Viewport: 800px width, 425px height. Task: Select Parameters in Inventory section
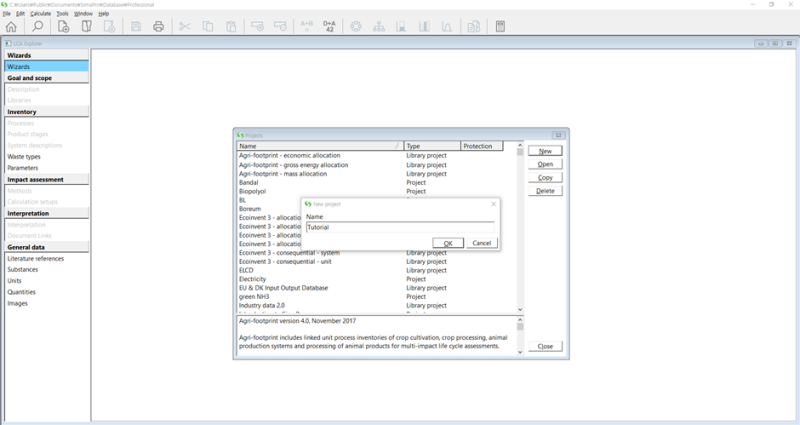(22, 168)
